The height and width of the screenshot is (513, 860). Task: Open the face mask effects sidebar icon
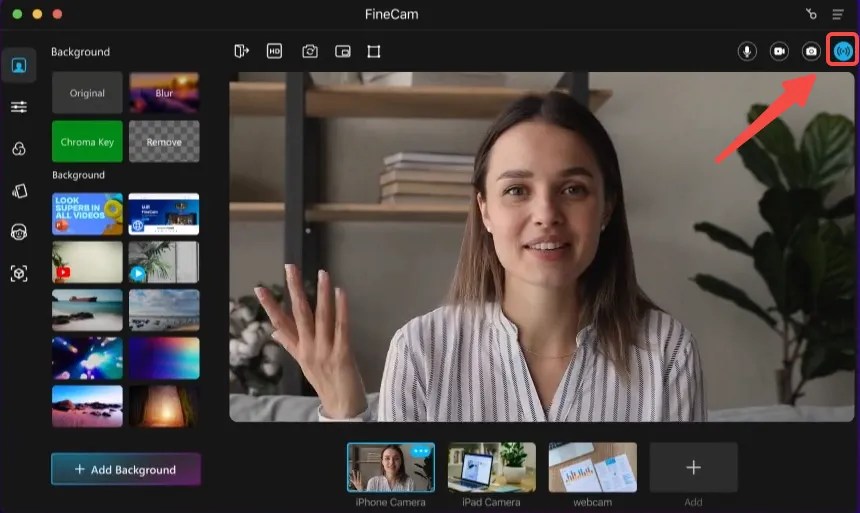coord(19,232)
